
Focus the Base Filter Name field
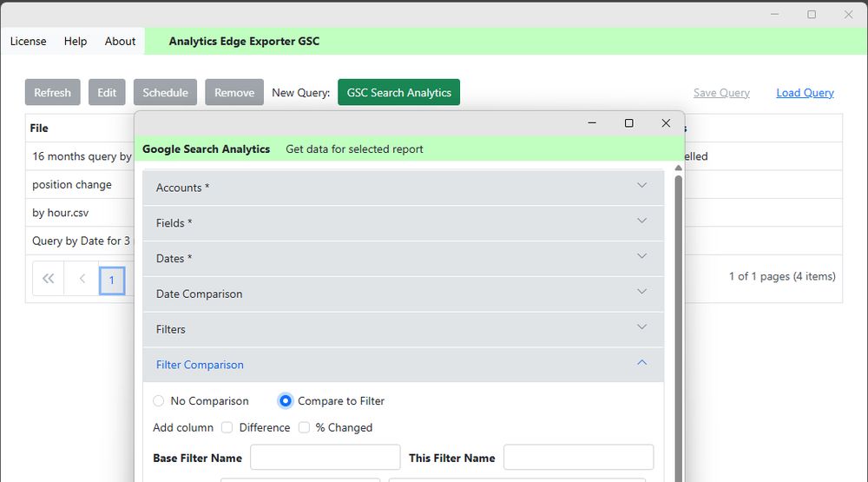coord(325,458)
